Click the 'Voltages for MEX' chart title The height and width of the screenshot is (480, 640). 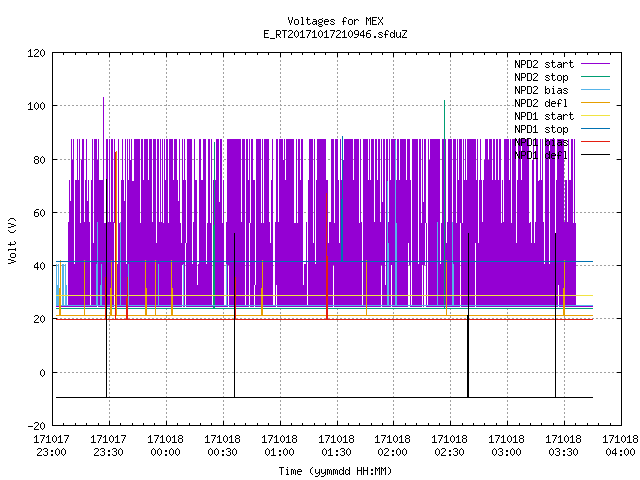335,21
